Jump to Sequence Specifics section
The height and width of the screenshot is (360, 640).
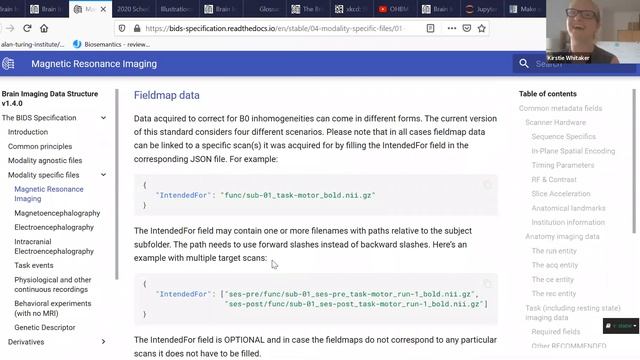564,137
